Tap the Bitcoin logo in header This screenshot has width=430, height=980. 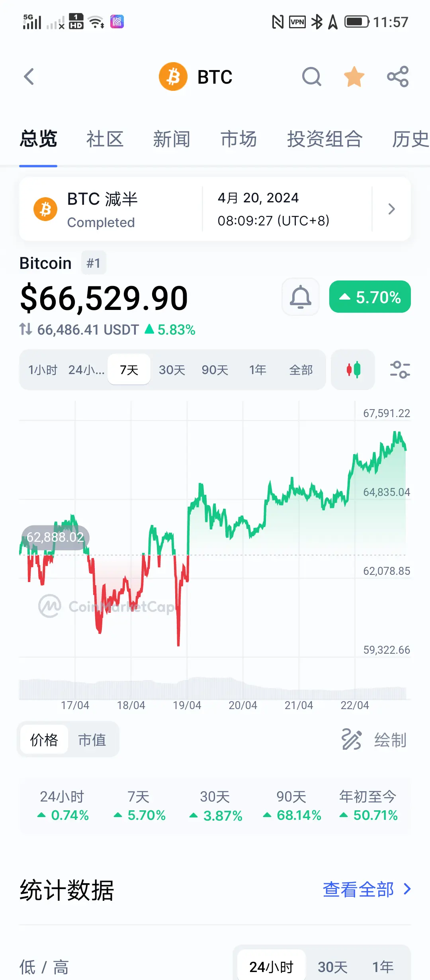click(173, 76)
